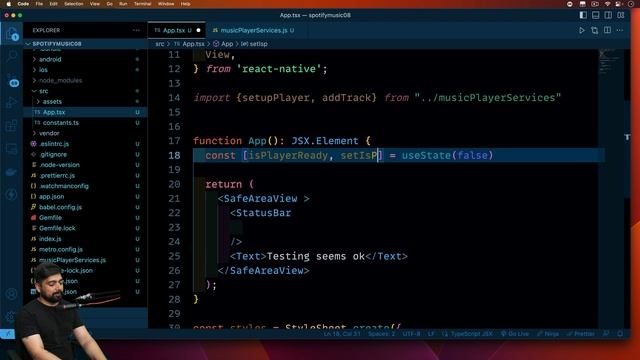Open .eslintrc.js file in explorer
This screenshot has height=360, width=640.
pos(85,144)
